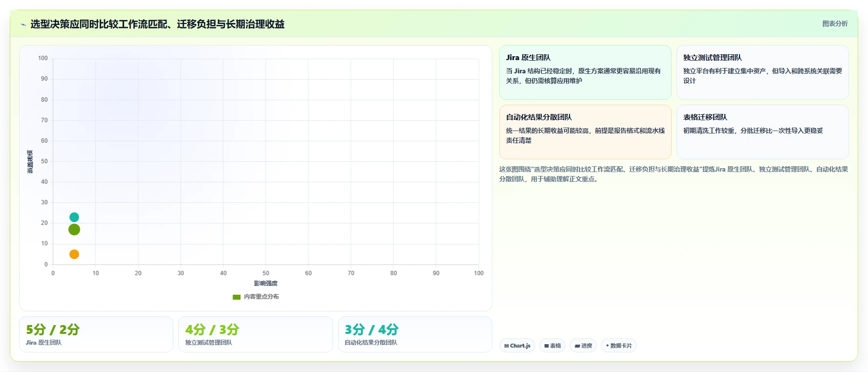The width and height of the screenshot is (868, 372).
Task: Open the 自动化结果分散团队 info card
Action: (x=585, y=132)
